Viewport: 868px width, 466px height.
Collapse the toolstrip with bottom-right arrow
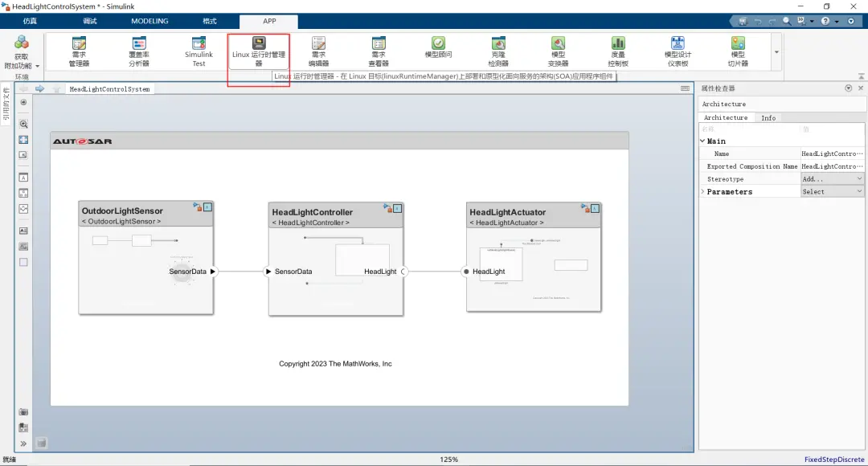(x=861, y=76)
